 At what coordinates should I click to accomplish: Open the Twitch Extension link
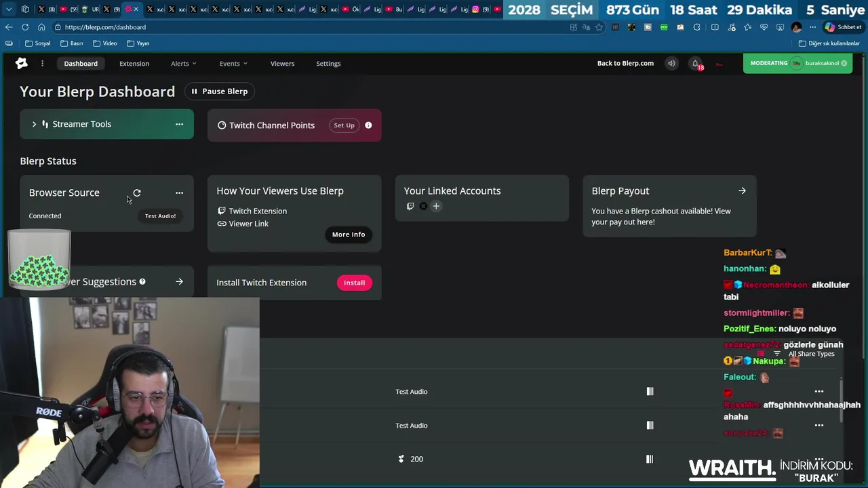(252, 211)
